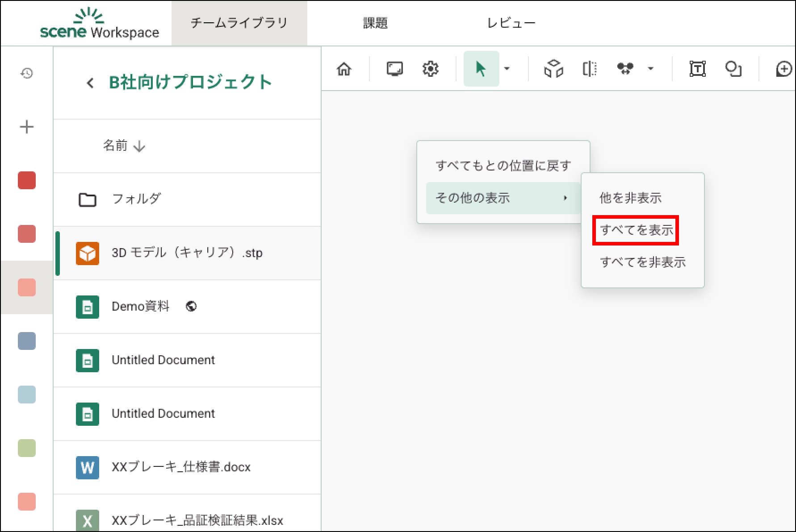Viewport: 796px width, 532px height.
Task: Click the exploded view cube icon
Action: [x=553, y=69]
